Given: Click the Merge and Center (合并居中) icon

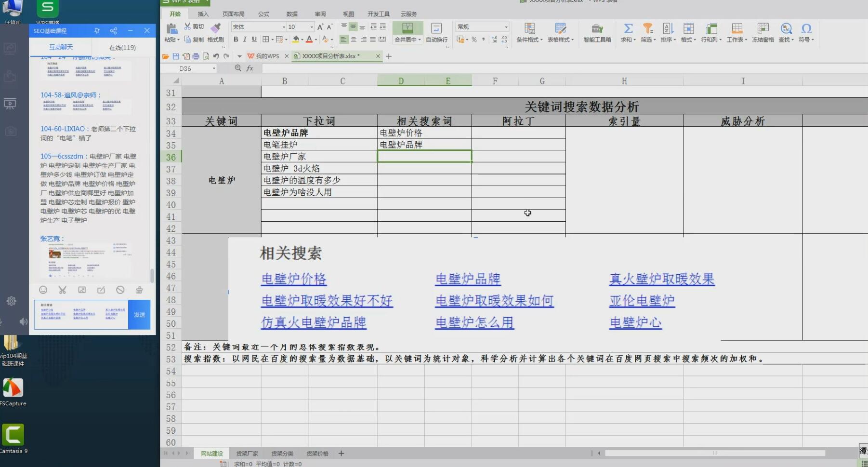Looking at the screenshot, I should [408, 28].
